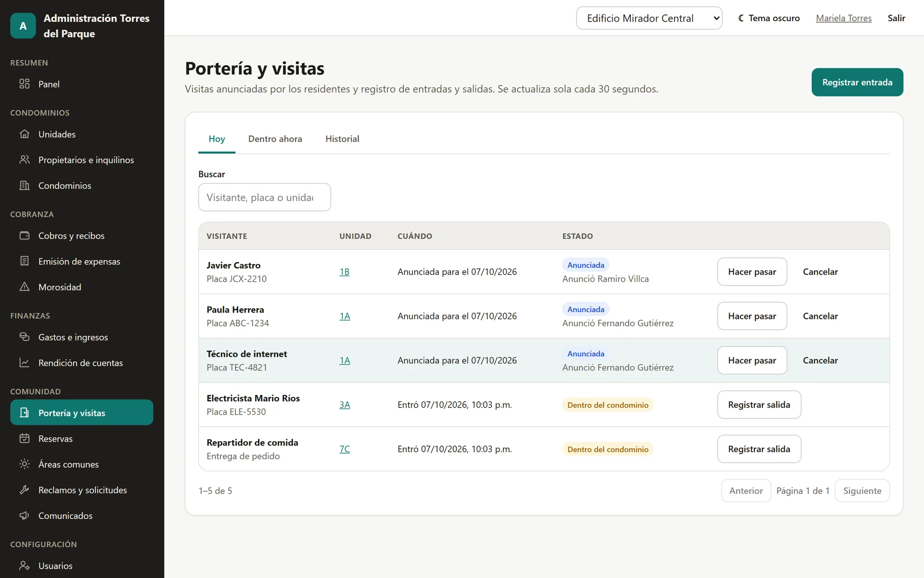The height and width of the screenshot is (578, 924).
Task: Click the Reservas calendar icon
Action: pyautogui.click(x=25, y=438)
